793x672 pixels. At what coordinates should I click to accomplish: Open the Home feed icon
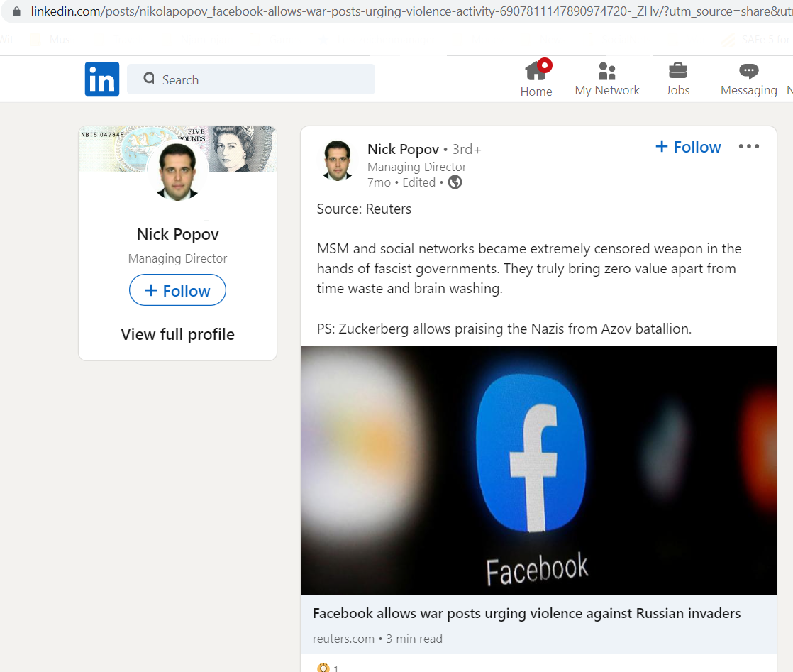pos(536,79)
